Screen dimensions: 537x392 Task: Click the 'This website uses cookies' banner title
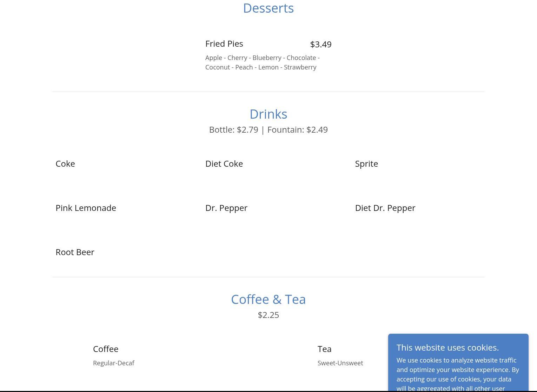click(x=447, y=348)
